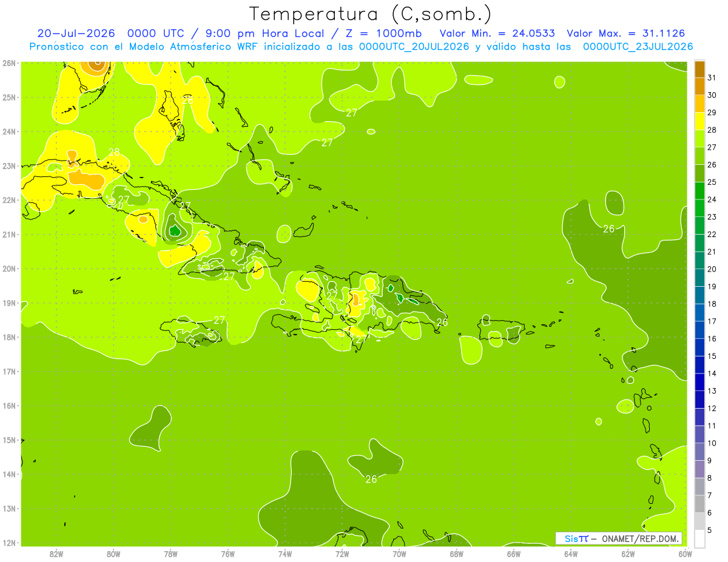
Task: Click the 26 contour label near 14N
Action: (371, 479)
